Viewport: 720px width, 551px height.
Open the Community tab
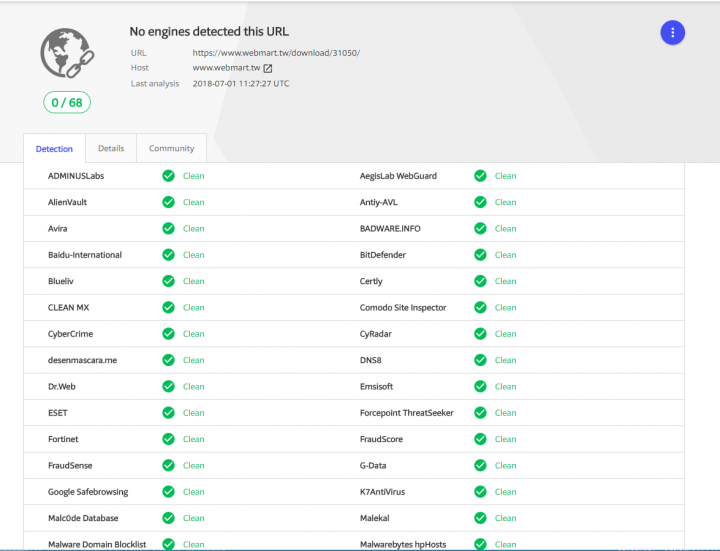(172, 149)
